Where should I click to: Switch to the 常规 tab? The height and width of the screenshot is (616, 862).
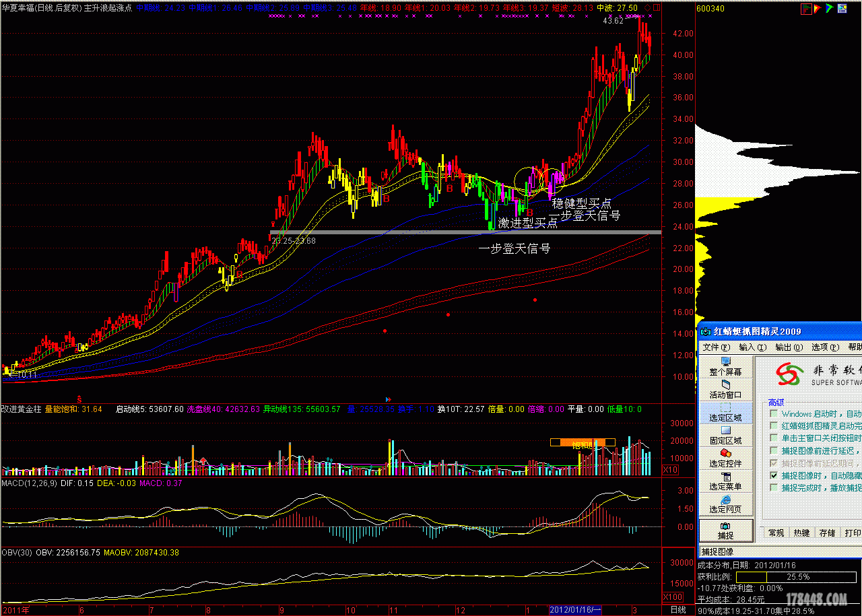pyautogui.click(x=776, y=533)
